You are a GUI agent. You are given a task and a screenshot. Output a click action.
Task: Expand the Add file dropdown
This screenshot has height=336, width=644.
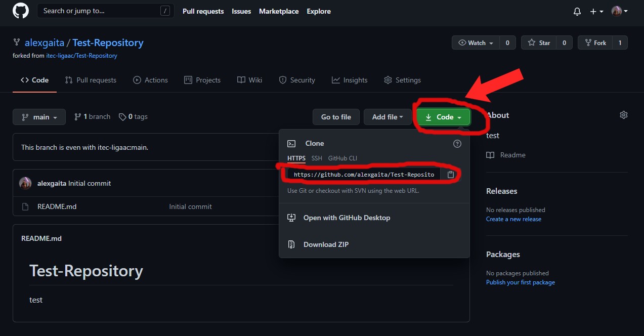pos(388,117)
